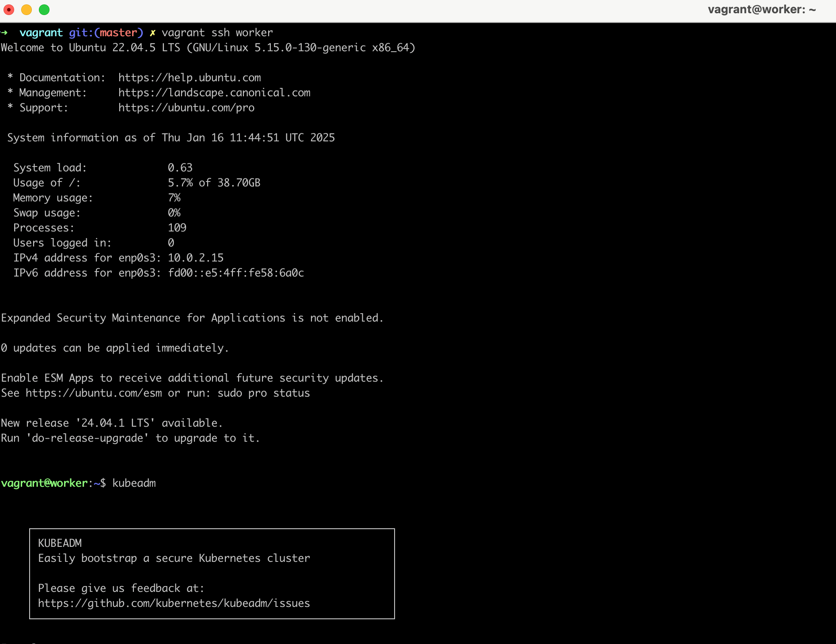Select the kubeadm command at the prompt
Screen dimensions: 836x644
pyautogui.click(x=134, y=483)
